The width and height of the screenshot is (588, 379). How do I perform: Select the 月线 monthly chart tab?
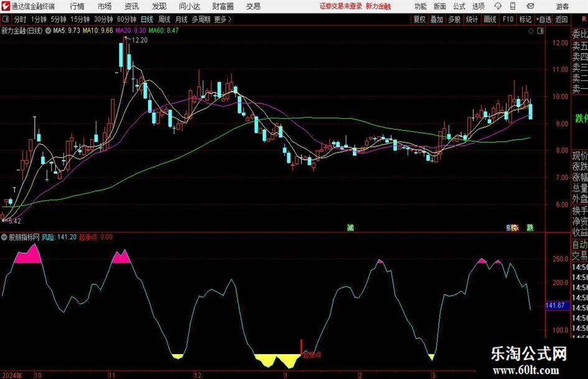tap(182, 19)
